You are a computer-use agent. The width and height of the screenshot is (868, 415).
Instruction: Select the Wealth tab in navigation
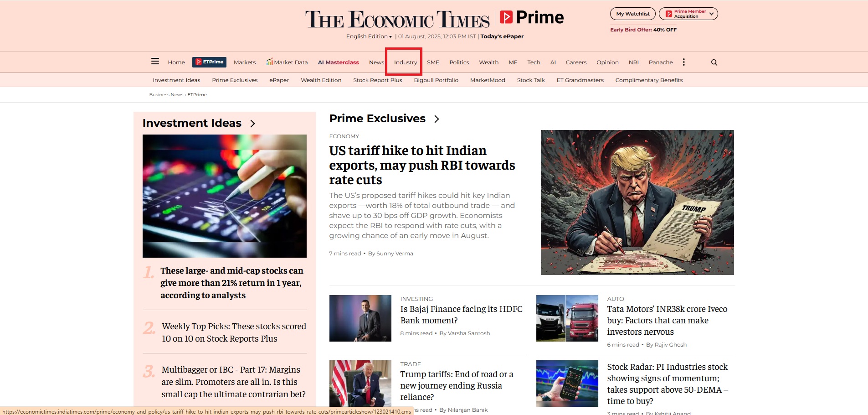point(488,62)
